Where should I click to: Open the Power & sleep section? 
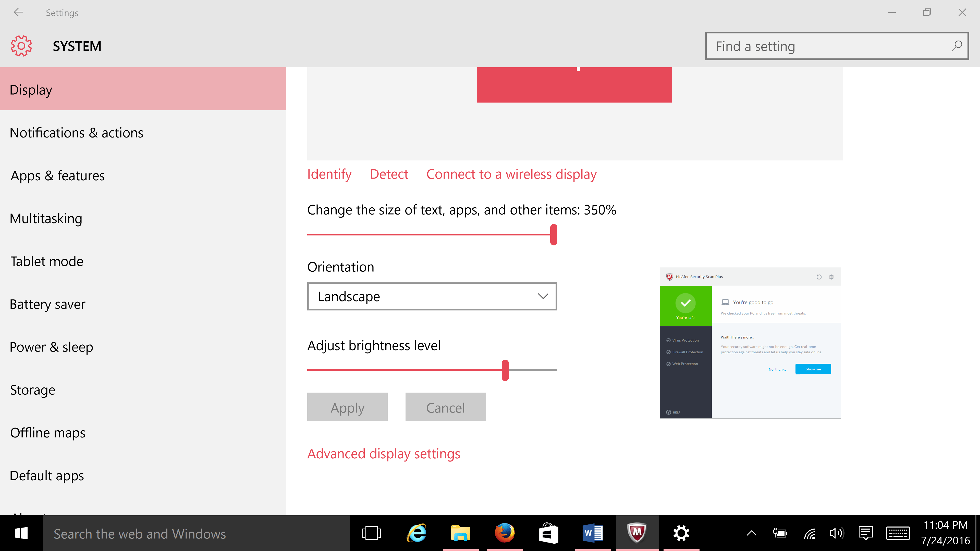pyautogui.click(x=51, y=347)
